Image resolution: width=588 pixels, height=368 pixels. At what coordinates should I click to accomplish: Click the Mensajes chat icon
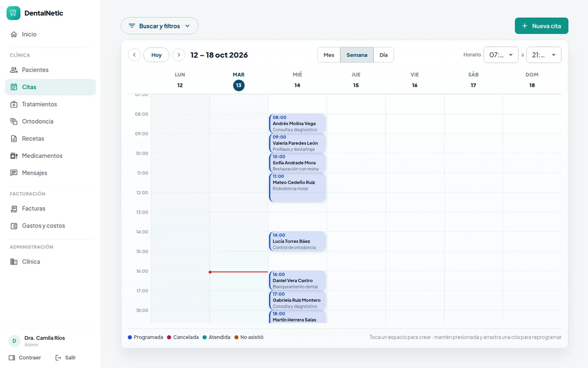pos(14,173)
